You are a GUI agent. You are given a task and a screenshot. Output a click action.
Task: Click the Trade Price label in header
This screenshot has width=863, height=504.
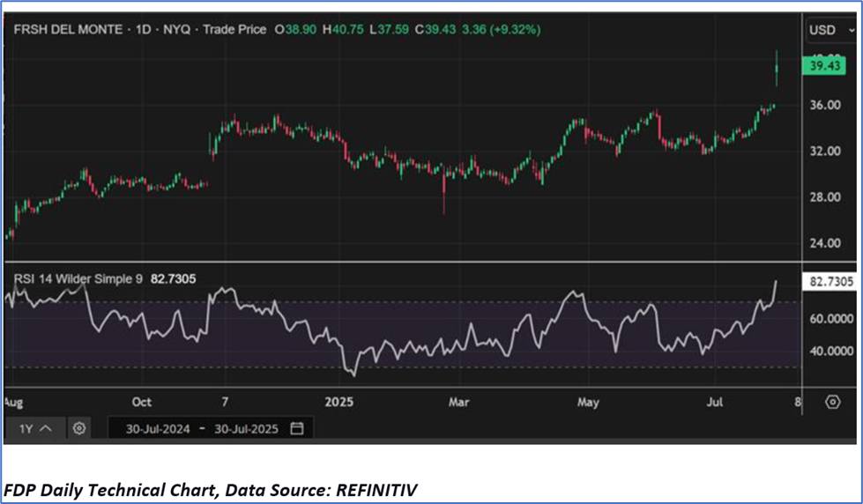pyautogui.click(x=234, y=29)
